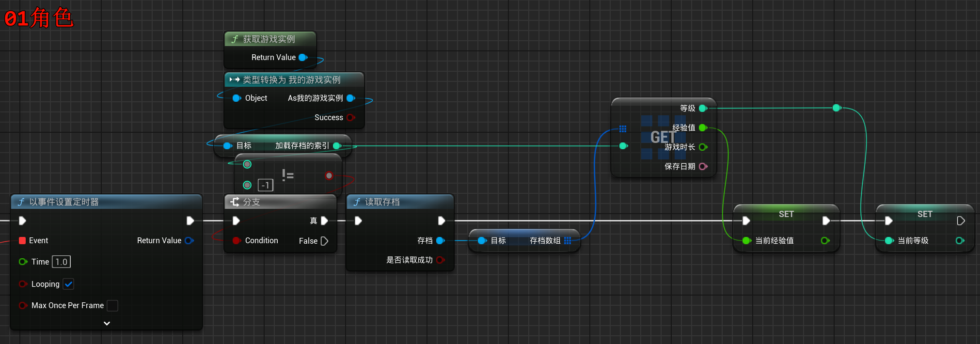Toggle the Max Once Per Frame checkbox
The width and height of the screenshot is (980, 344).
coord(112,306)
